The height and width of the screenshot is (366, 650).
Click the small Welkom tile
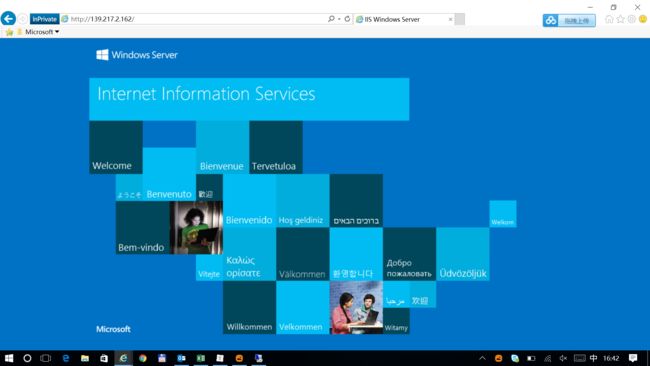(x=503, y=214)
